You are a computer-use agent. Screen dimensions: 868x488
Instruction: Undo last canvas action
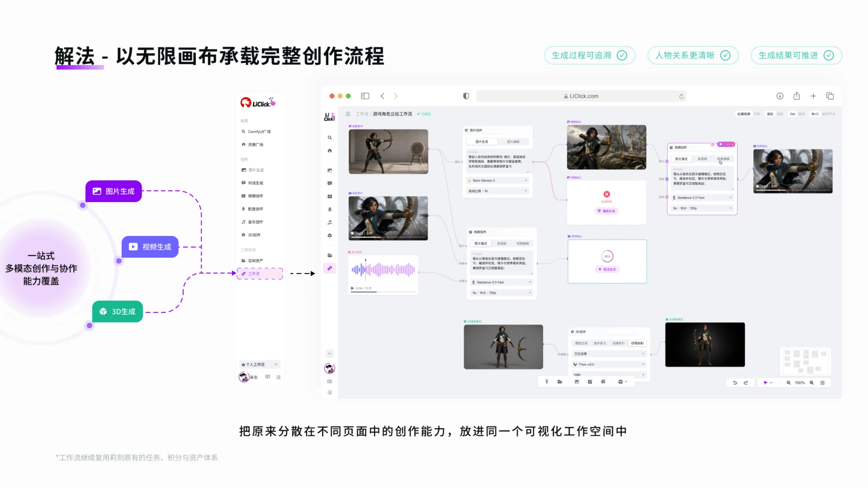(735, 383)
